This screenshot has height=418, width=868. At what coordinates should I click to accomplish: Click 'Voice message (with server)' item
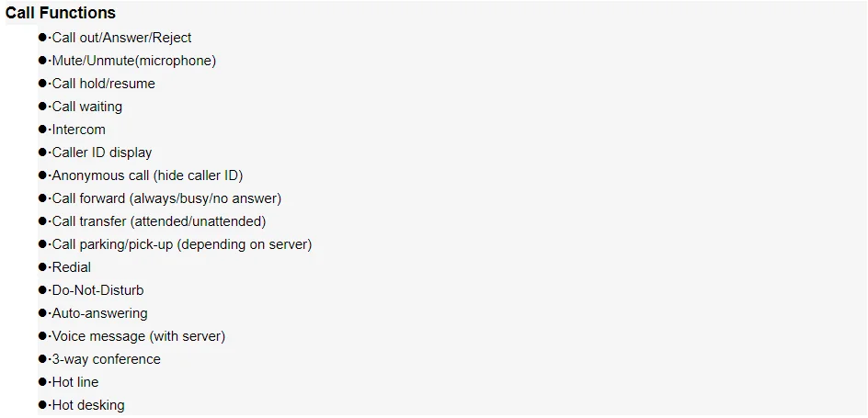pyautogui.click(x=138, y=336)
